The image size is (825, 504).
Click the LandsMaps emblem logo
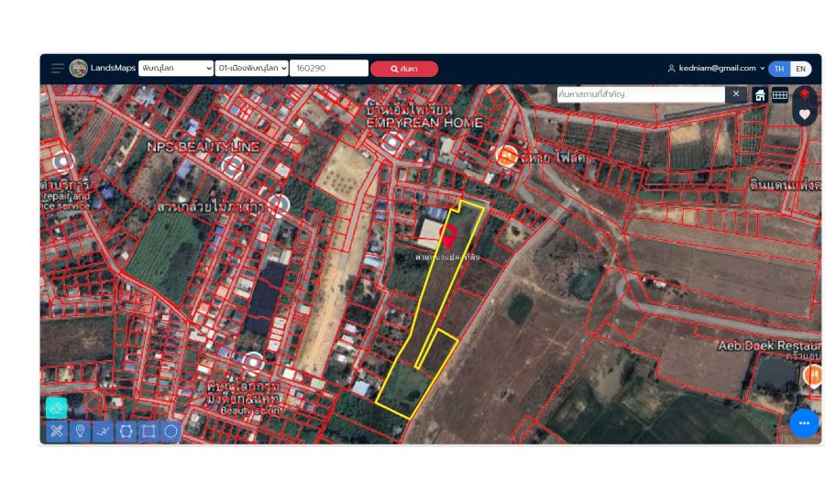79,69
